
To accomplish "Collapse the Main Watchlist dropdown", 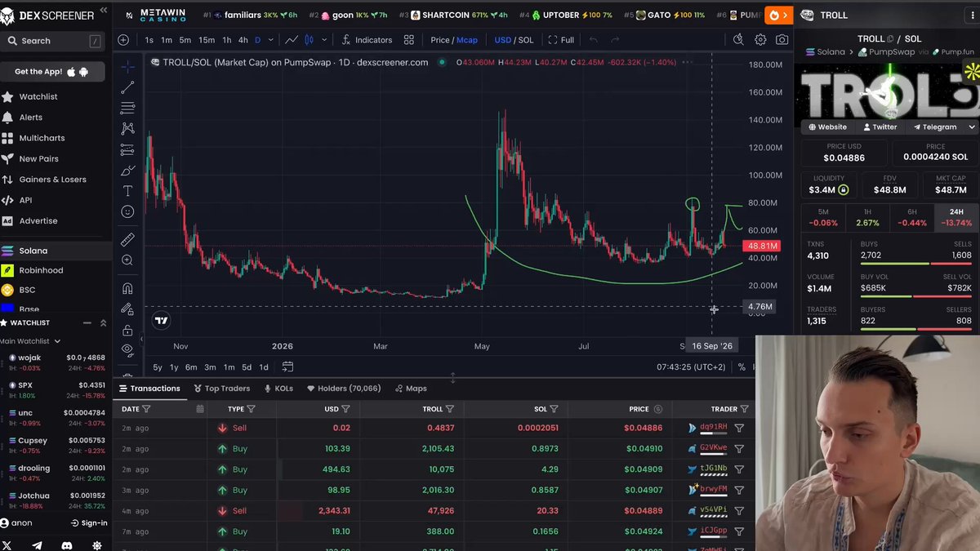I will click(x=58, y=341).
